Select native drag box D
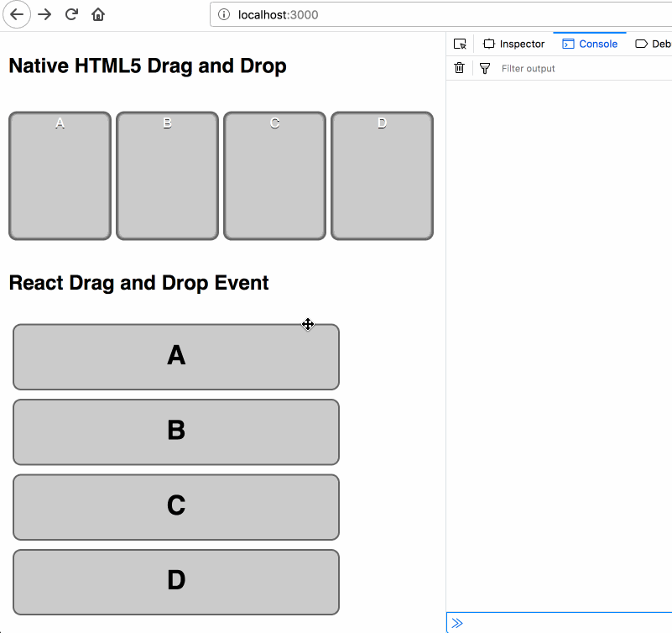 [x=382, y=176]
